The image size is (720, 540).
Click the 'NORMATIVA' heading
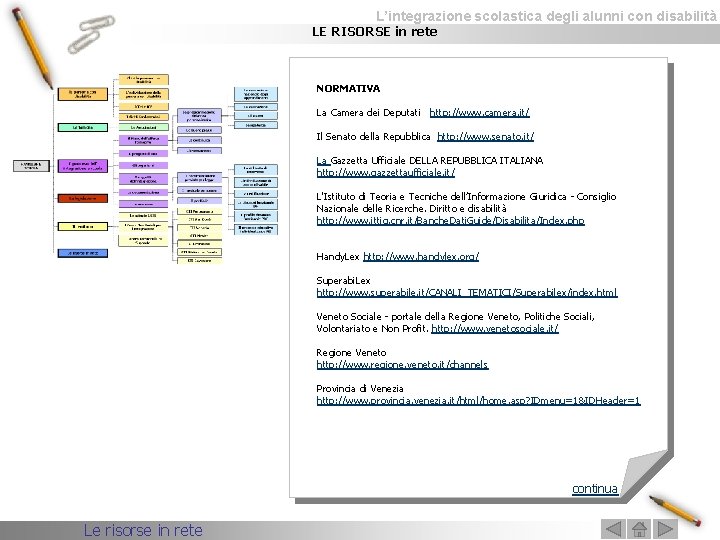[348, 89]
